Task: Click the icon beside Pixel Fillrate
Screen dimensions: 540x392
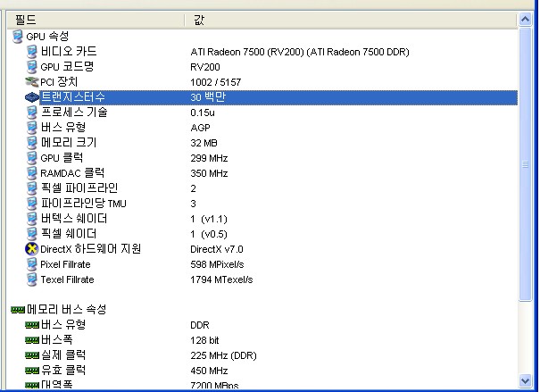Action: click(31, 264)
